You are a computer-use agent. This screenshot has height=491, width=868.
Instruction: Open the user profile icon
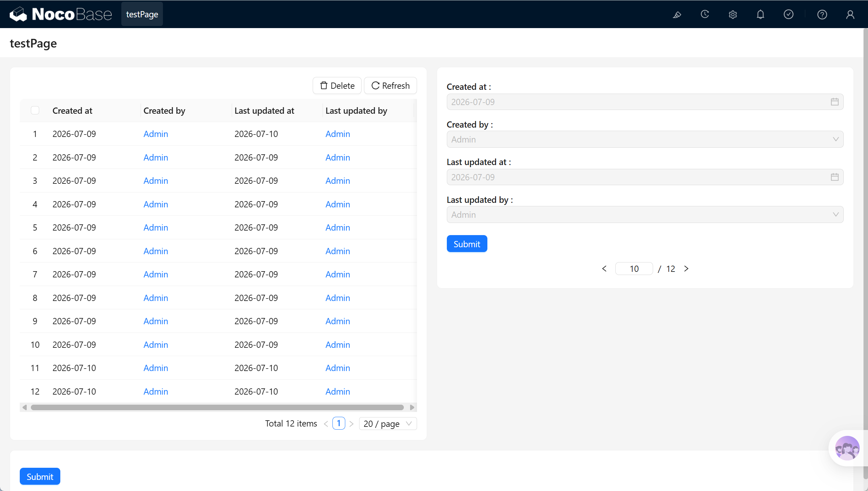click(x=850, y=15)
